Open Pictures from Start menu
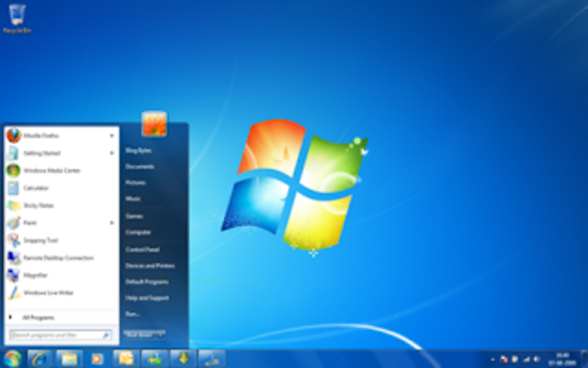The image size is (588, 368). tap(135, 182)
